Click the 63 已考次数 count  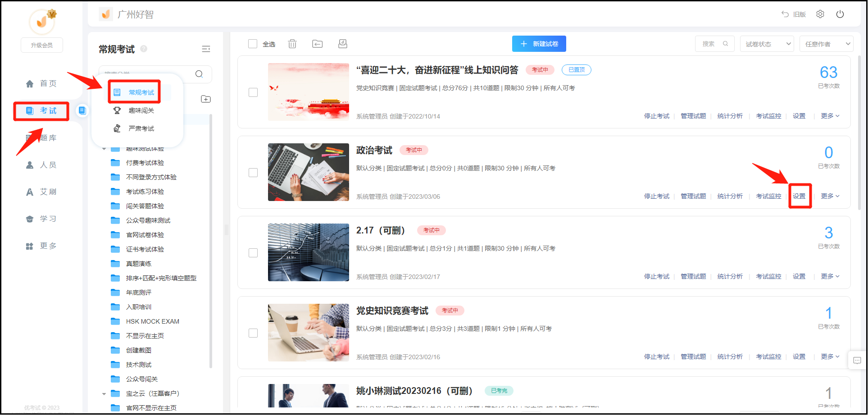click(828, 72)
